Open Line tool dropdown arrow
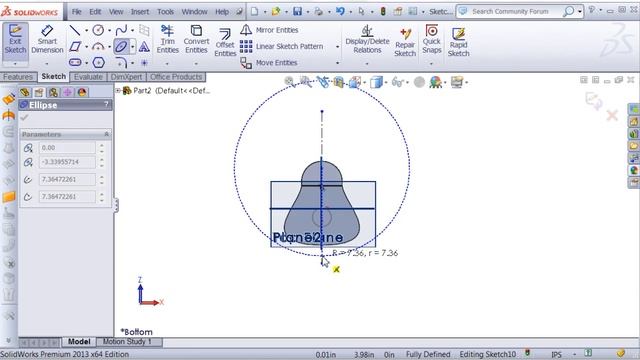The width and height of the screenshot is (640, 360). click(x=87, y=31)
